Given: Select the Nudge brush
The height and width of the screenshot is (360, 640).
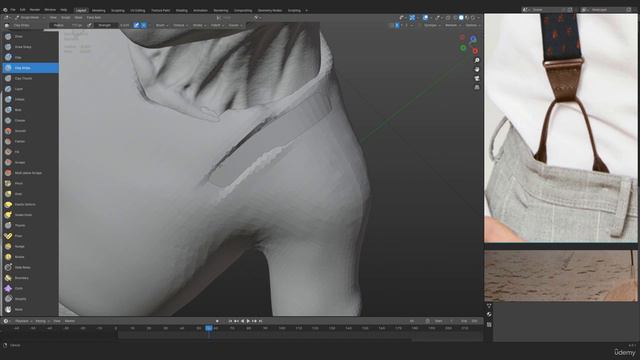Looking at the screenshot, I should [30, 247].
